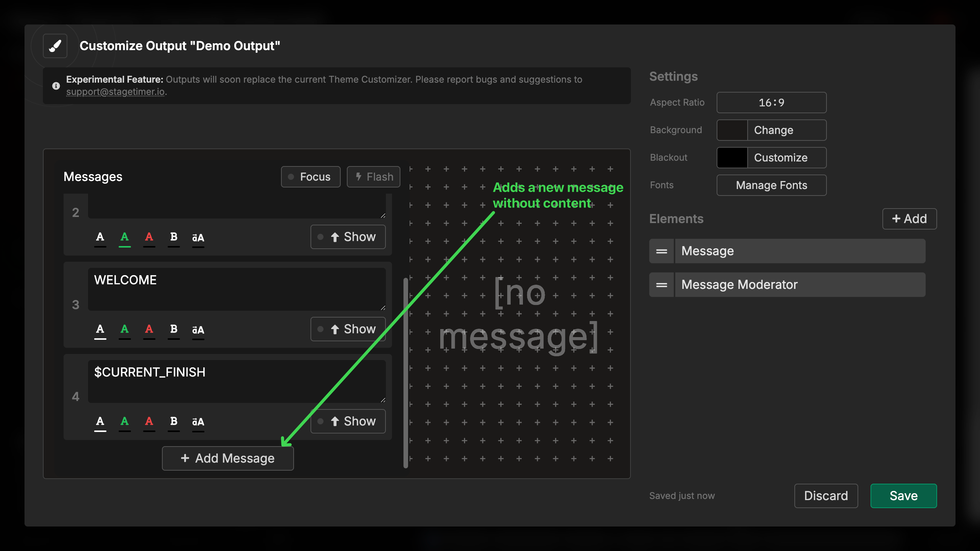Image resolution: width=980 pixels, height=551 pixels.
Task: Enable the Focus toggle in the Messages header
Action: pos(291,177)
